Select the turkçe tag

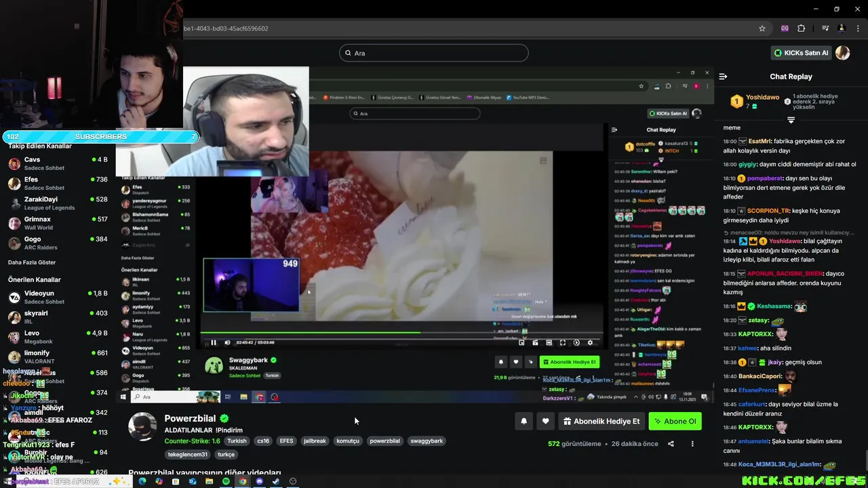pyautogui.click(x=226, y=454)
